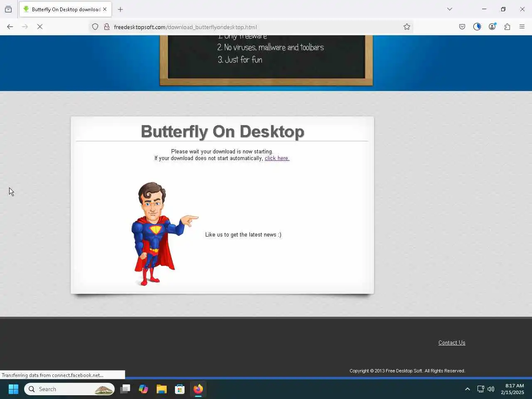Click 'Like us to get the latest news :)' text

(x=243, y=235)
